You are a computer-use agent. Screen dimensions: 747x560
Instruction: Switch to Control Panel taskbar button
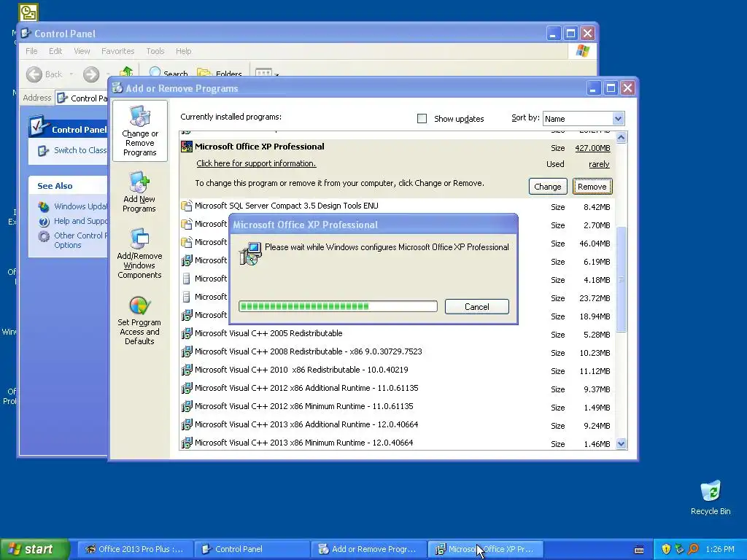[x=252, y=549]
